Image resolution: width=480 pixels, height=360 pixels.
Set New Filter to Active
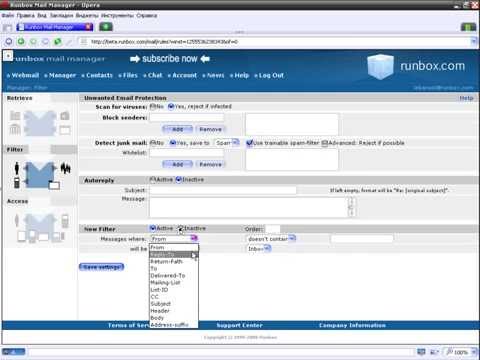[153, 228]
